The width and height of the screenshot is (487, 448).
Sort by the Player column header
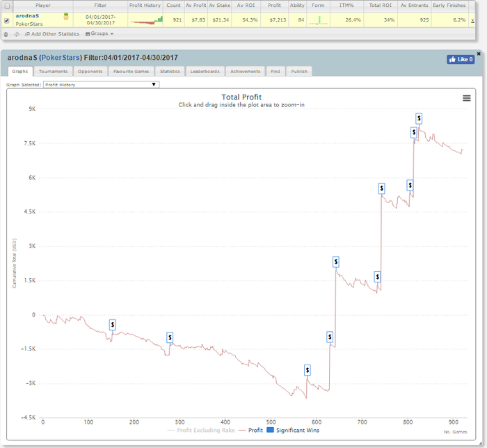[x=43, y=6]
